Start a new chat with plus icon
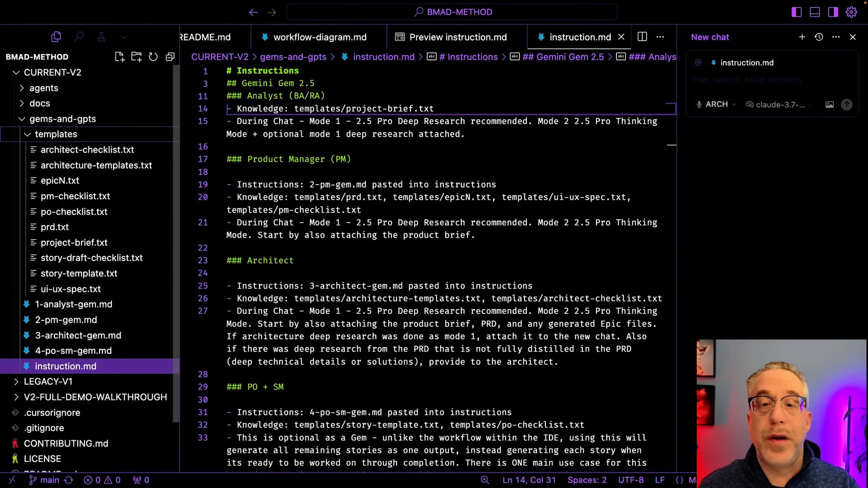Image resolution: width=868 pixels, height=488 pixels. click(802, 37)
